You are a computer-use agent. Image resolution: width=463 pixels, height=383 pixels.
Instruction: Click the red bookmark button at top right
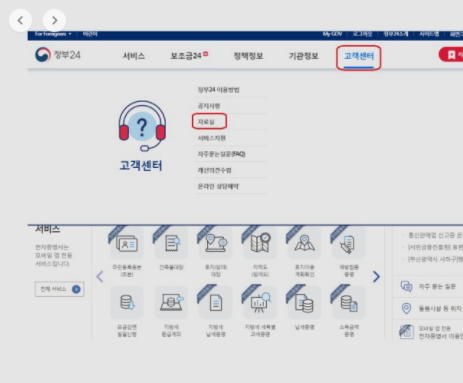[x=451, y=55]
